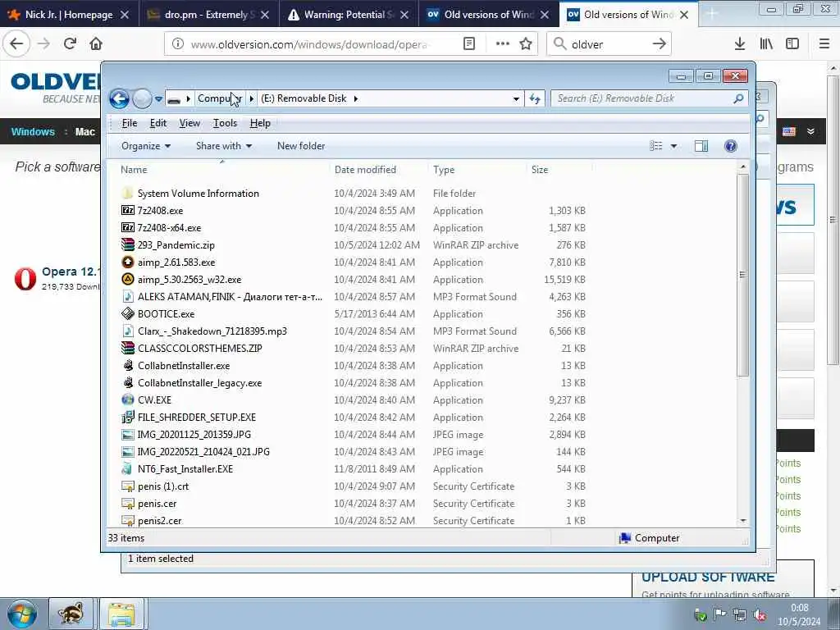The height and width of the screenshot is (630, 840).
Task: Select Clarx_-_Shakedown_71218395.mp3 file
Action: (212, 331)
